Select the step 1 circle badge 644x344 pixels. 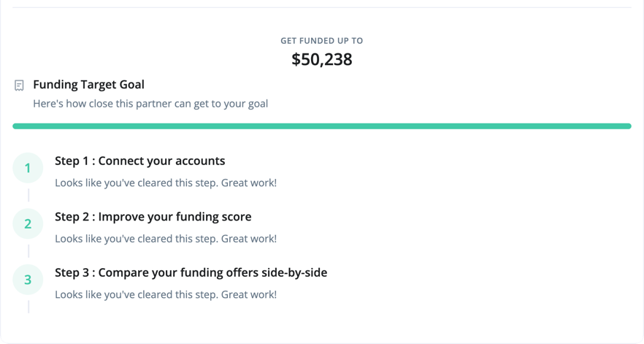[x=28, y=168]
